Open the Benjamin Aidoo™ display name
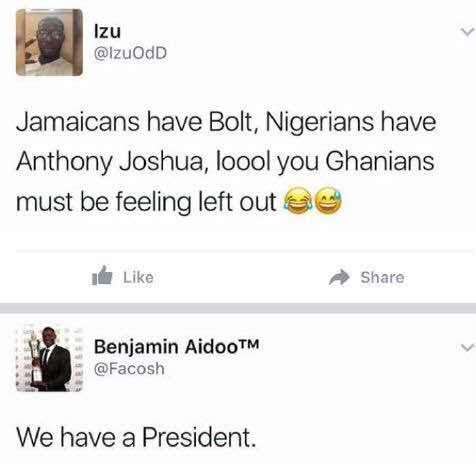Screen dimensions: 476x463 click(x=177, y=347)
